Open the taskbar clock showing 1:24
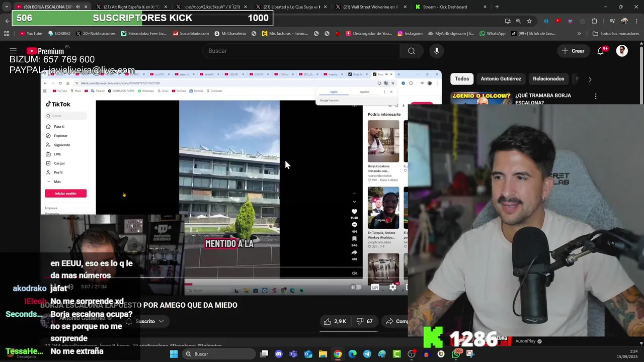 coord(628,354)
